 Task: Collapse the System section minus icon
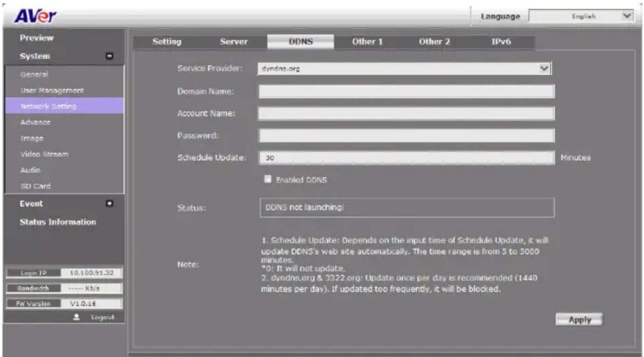tap(109, 56)
